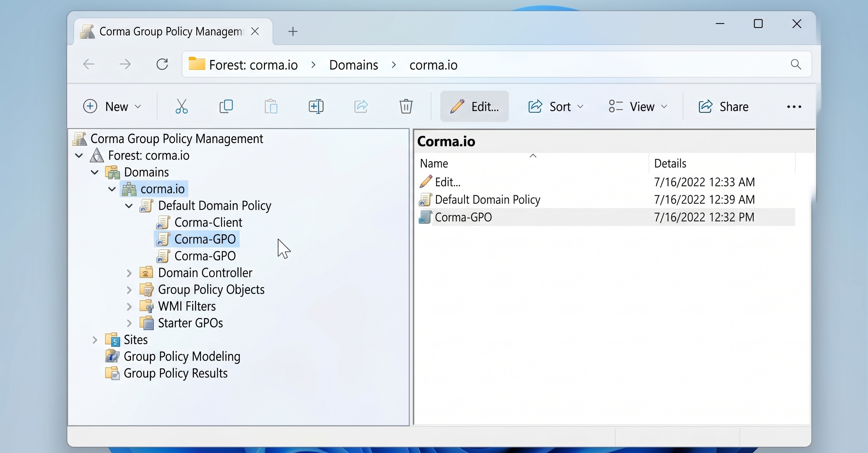Click the Refresh icon
Screen dimensions: 868x453
pos(162,64)
